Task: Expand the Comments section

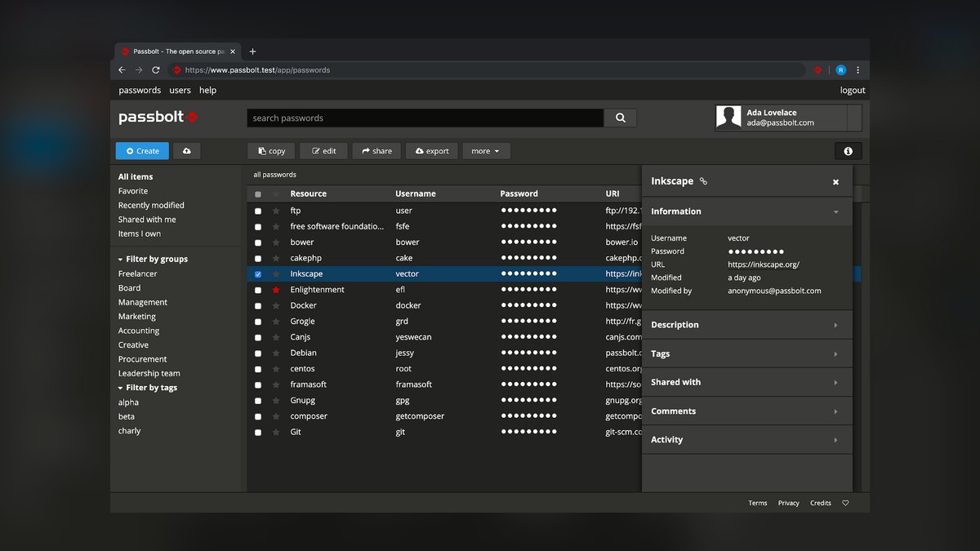Action: point(747,411)
